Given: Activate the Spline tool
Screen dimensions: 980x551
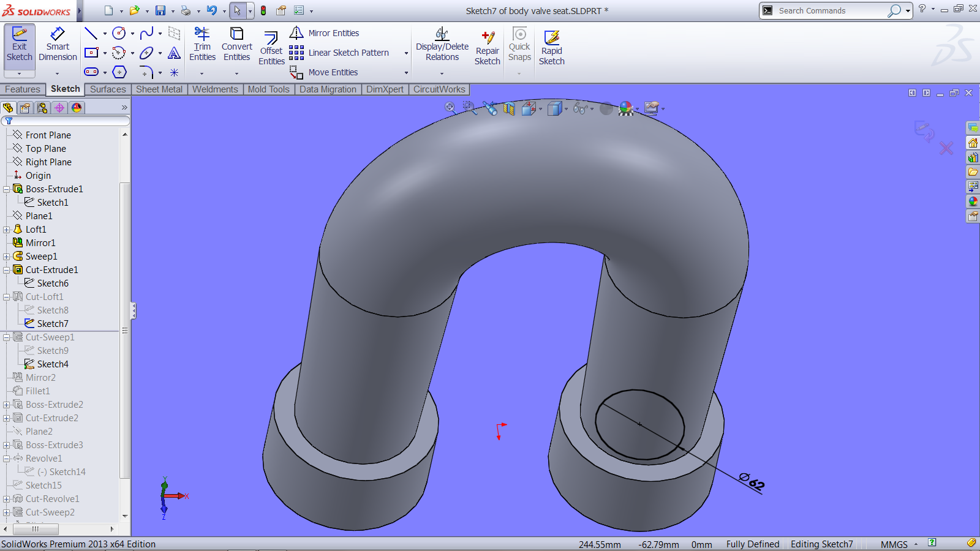Looking at the screenshot, I should [x=148, y=32].
